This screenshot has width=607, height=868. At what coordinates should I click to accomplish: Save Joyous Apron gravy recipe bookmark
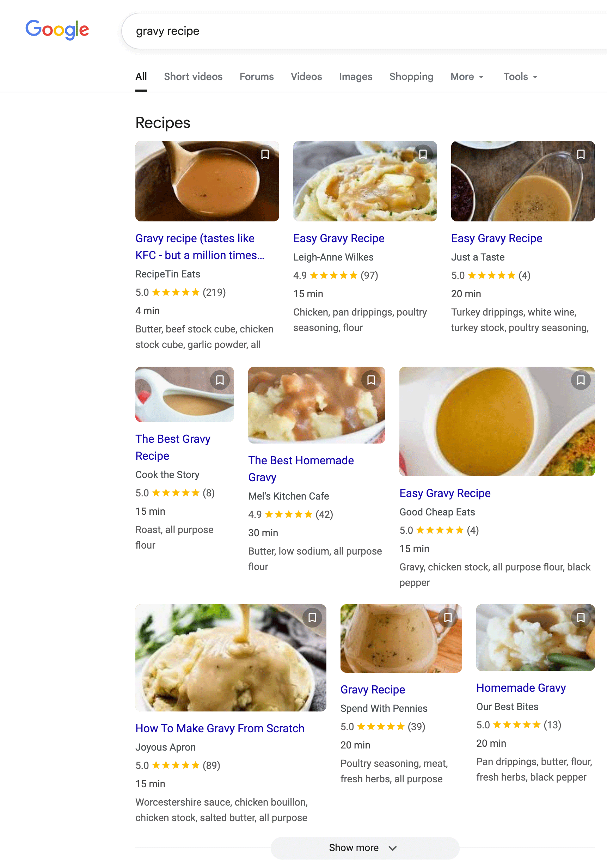312,617
